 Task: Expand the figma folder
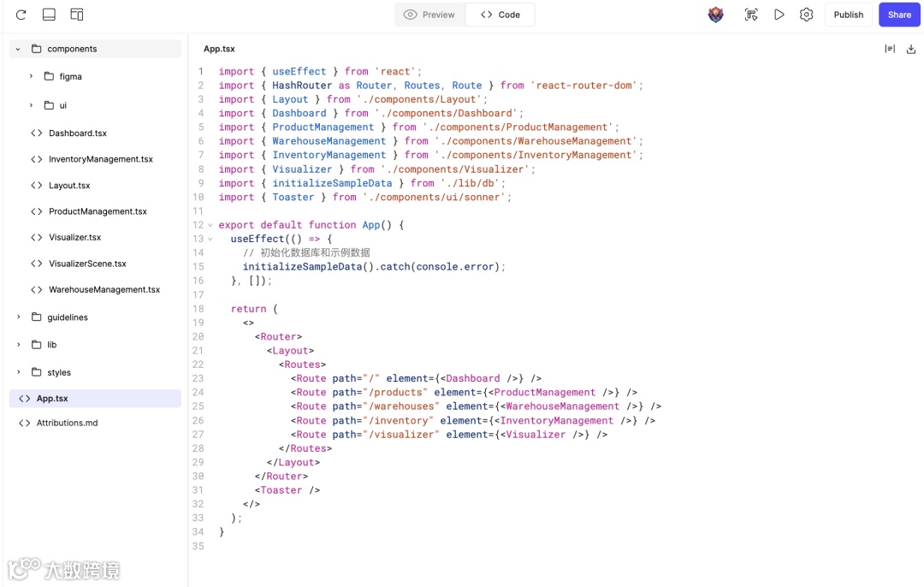[x=31, y=76]
